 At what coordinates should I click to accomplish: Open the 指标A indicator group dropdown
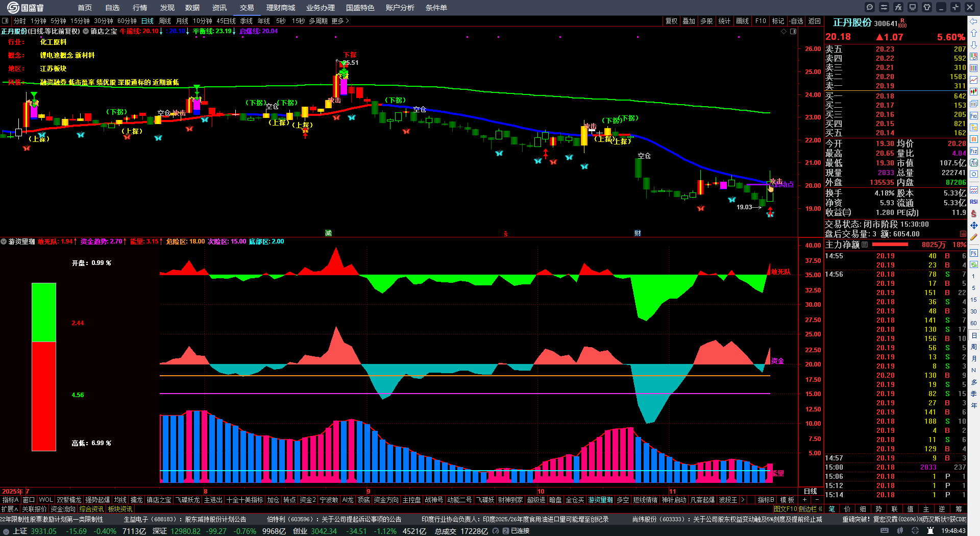click(10, 500)
